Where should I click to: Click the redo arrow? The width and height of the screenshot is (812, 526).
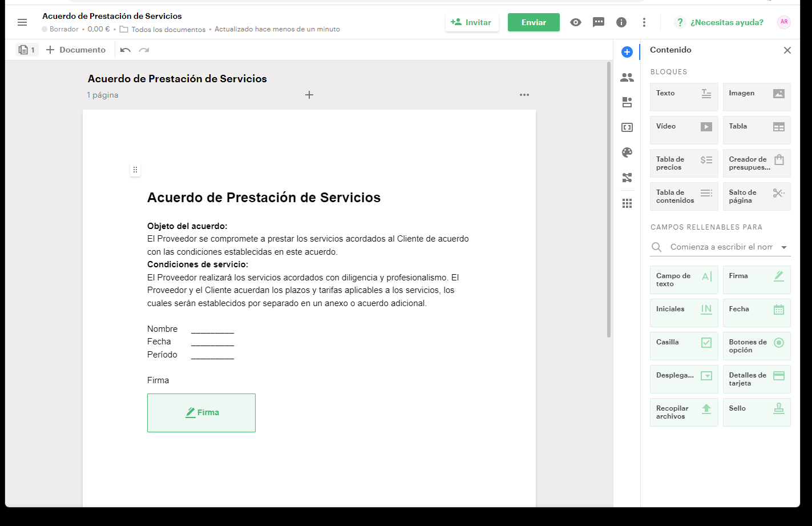click(144, 50)
